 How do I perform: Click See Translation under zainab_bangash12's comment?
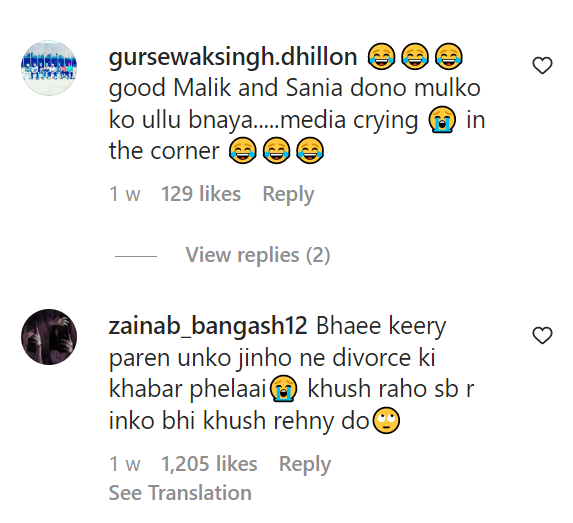[180, 493]
